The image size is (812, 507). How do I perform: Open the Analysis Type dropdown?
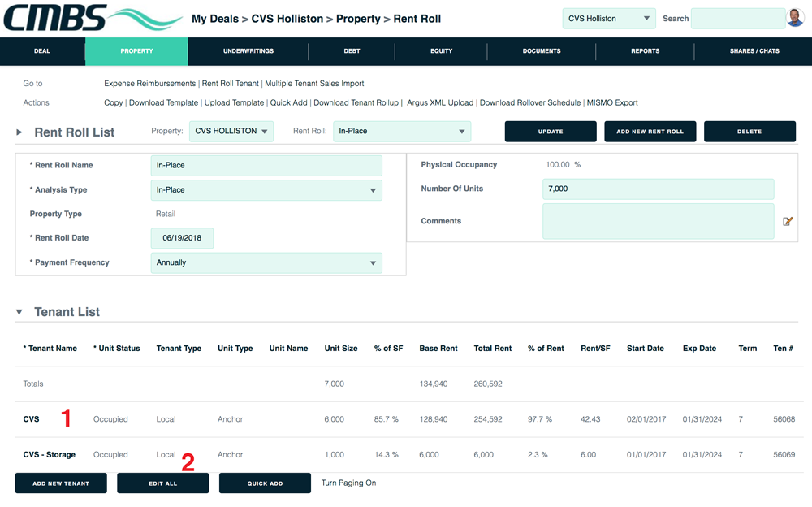point(266,190)
